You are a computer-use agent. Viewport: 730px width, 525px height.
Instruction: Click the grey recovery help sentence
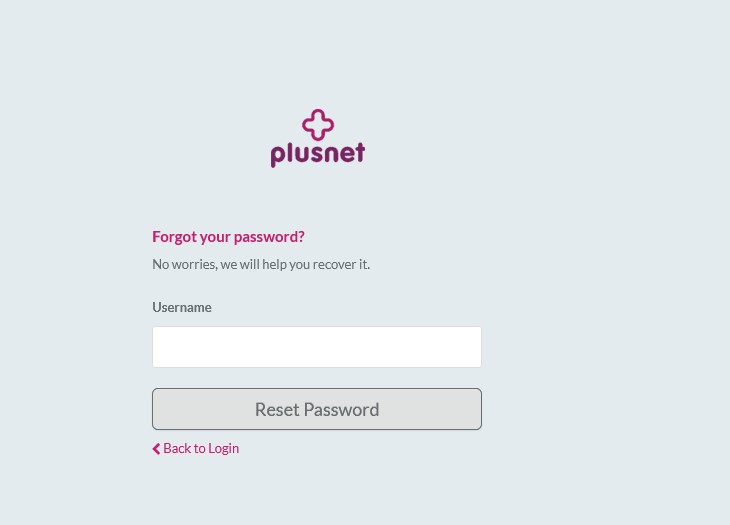tap(261, 264)
